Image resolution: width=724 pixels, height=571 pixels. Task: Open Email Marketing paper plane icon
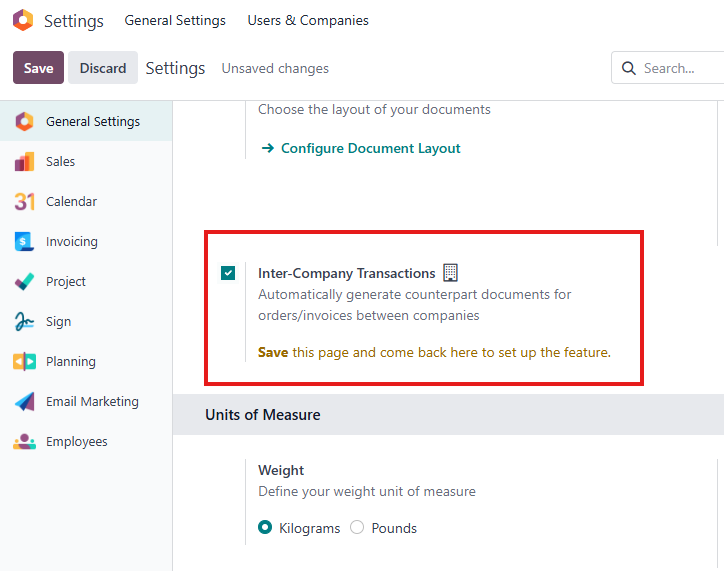[x=24, y=402]
